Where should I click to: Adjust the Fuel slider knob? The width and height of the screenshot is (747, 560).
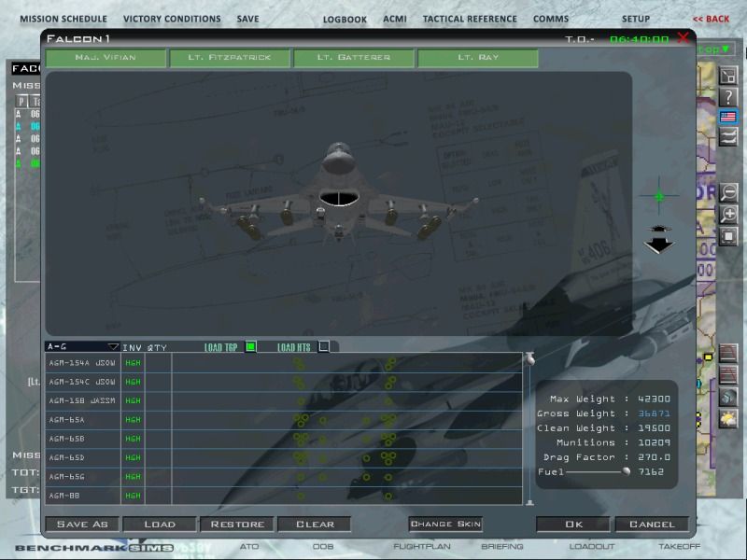point(627,472)
